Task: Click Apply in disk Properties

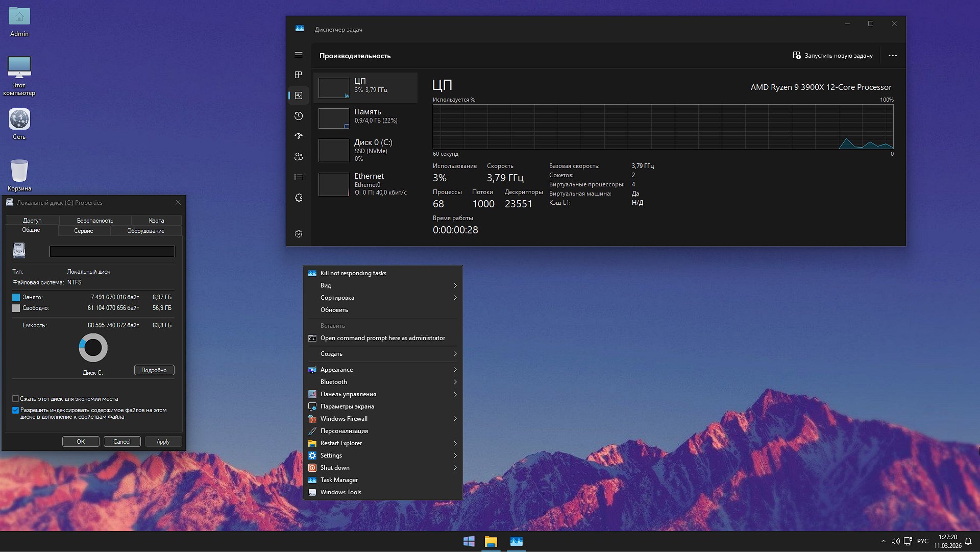Action: 163,442
